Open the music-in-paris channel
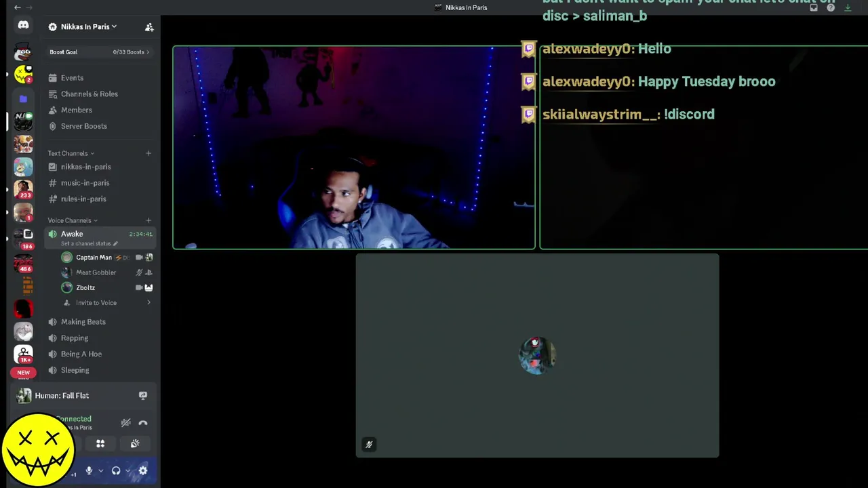868x488 pixels. click(x=100, y=183)
